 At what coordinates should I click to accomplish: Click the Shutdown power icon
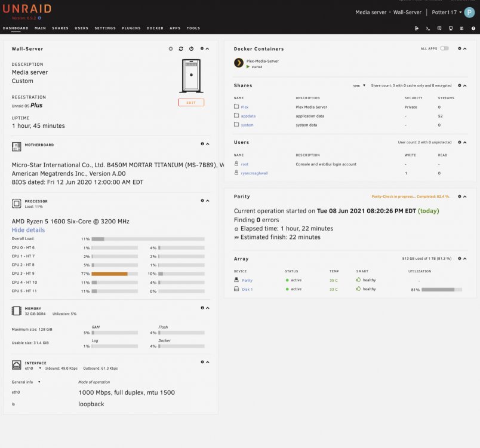(191, 49)
